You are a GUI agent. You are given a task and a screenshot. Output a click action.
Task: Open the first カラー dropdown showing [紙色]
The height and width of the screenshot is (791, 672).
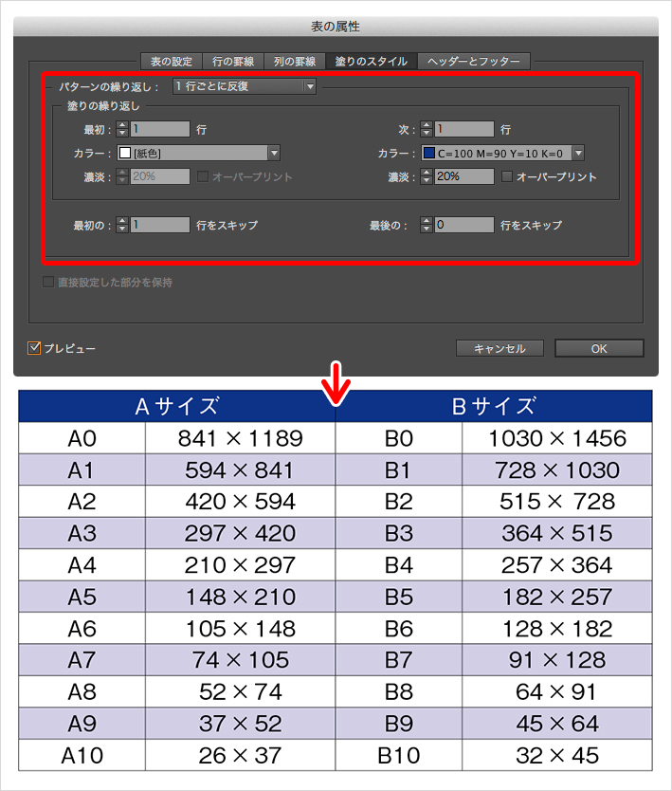tap(199, 153)
